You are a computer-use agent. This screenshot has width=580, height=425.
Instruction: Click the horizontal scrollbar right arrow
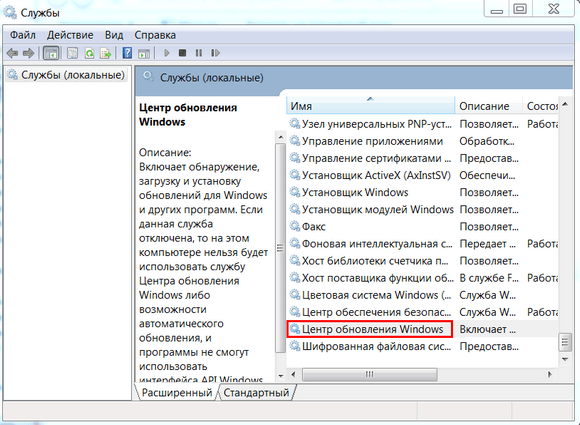point(550,374)
